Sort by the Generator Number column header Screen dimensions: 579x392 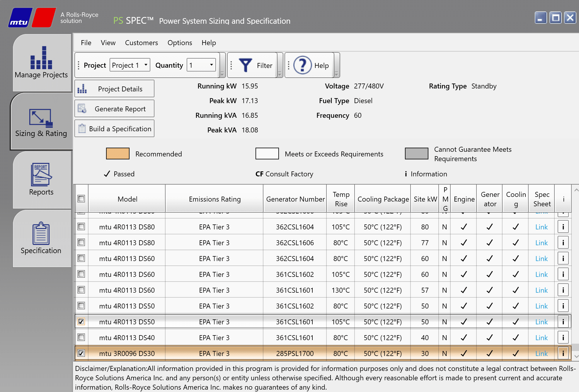(295, 199)
